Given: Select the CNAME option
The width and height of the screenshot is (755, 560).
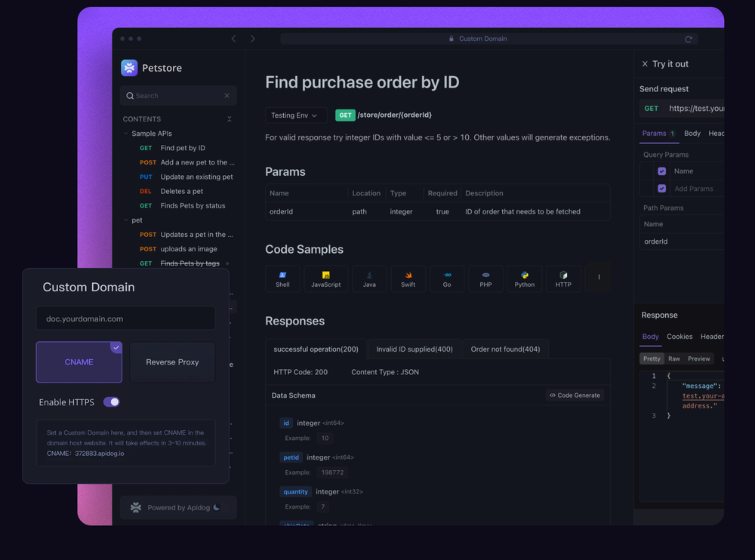Looking at the screenshot, I should coord(79,362).
